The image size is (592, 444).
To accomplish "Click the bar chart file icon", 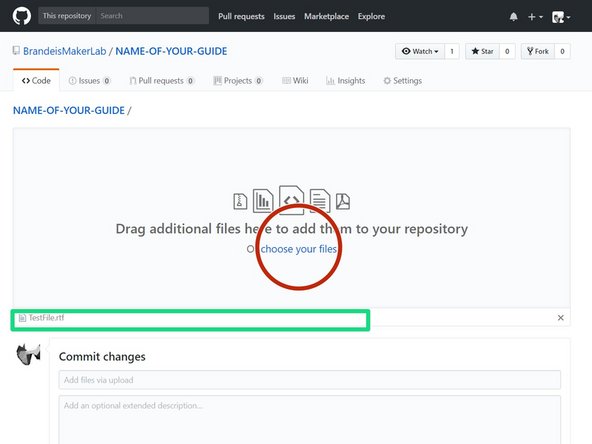I will (263, 200).
